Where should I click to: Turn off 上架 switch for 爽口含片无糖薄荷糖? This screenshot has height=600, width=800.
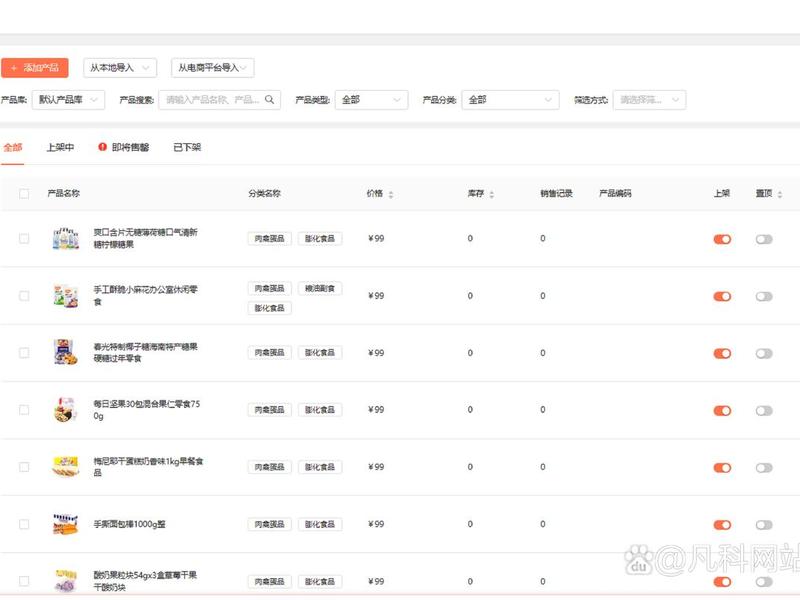[x=722, y=239]
